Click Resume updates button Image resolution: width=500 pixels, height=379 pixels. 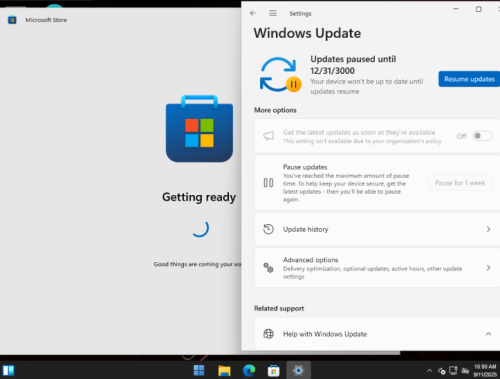pos(469,79)
